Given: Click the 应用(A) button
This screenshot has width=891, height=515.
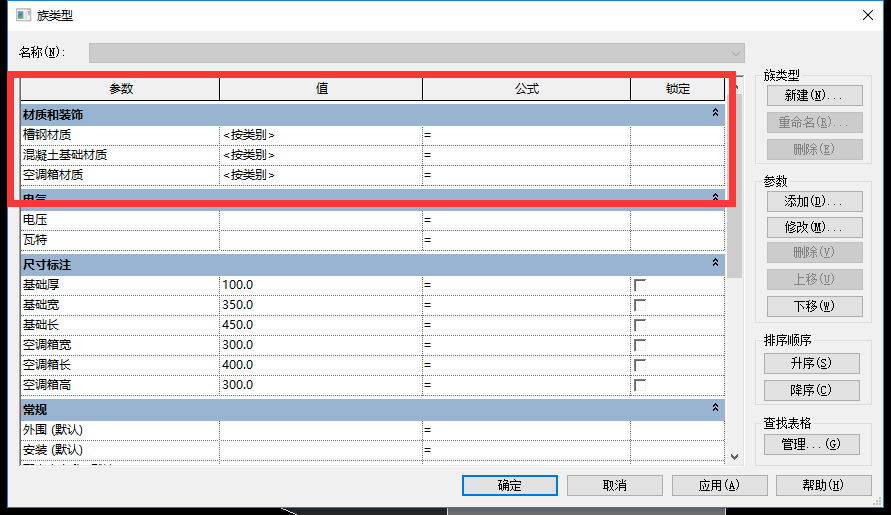Looking at the screenshot, I should pyautogui.click(x=719, y=485).
